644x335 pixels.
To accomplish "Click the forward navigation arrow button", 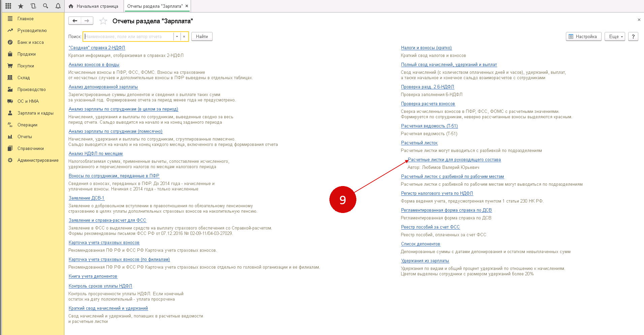I will tap(87, 21).
